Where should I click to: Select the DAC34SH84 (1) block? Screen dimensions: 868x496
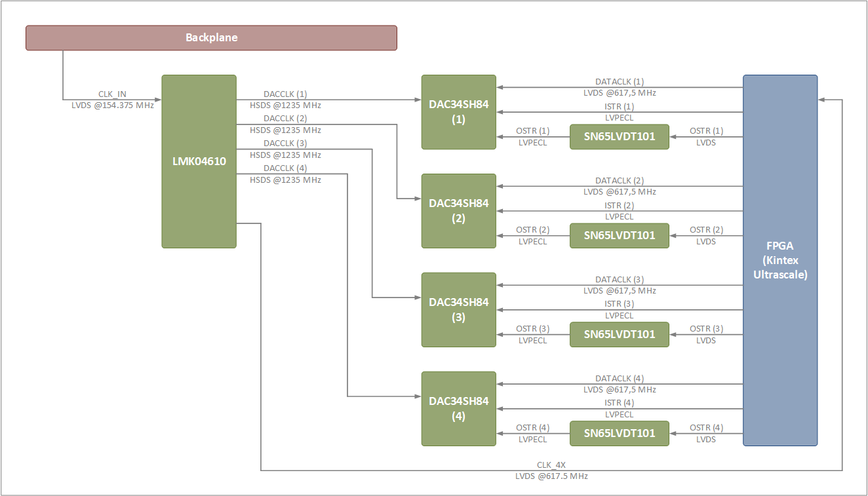coord(459,112)
